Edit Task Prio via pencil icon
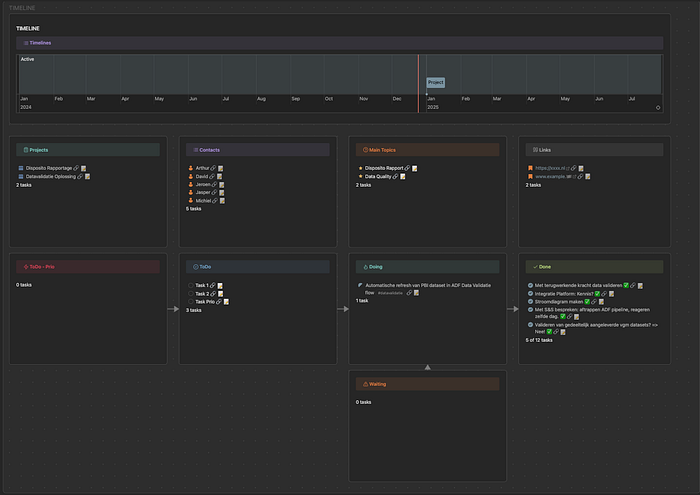This screenshot has width=700, height=495. tap(226, 302)
